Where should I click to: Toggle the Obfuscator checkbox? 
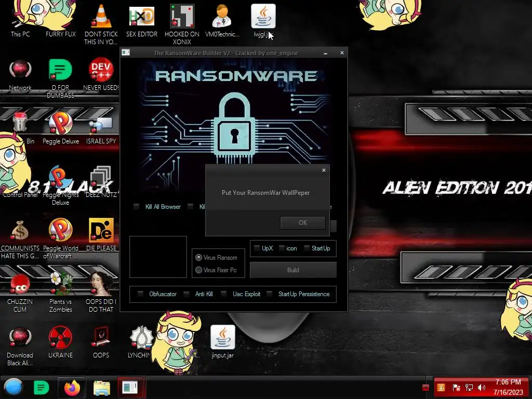tap(140, 294)
